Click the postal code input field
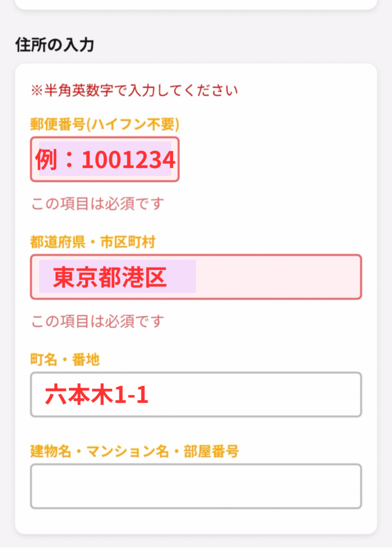Screen dimensions: 392x559 104,159
